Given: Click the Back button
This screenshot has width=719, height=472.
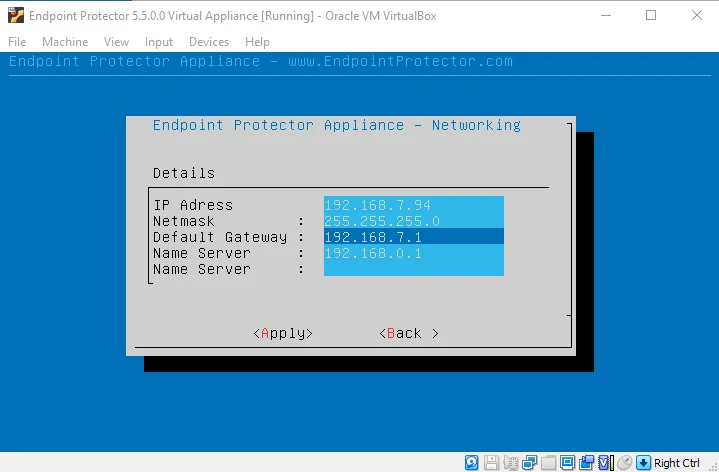Looking at the screenshot, I should (x=409, y=333).
